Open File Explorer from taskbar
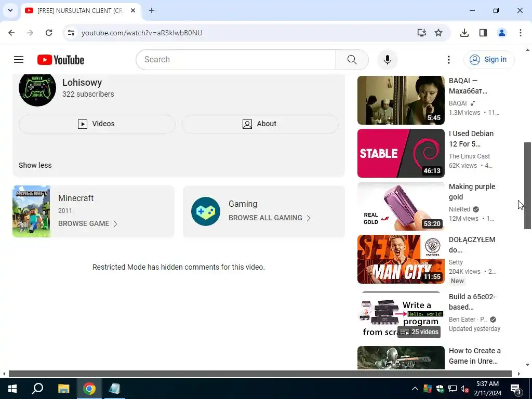This screenshot has width=532, height=399. [x=63, y=389]
